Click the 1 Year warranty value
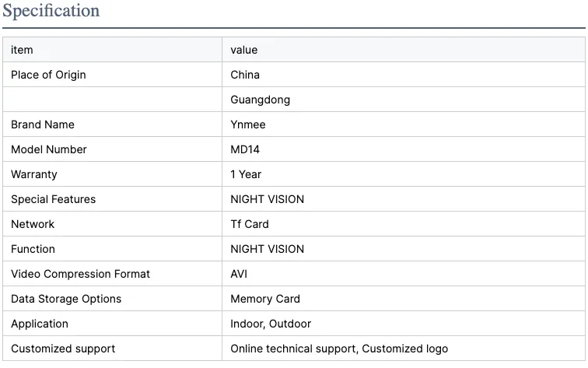588x368 pixels. pos(246,174)
